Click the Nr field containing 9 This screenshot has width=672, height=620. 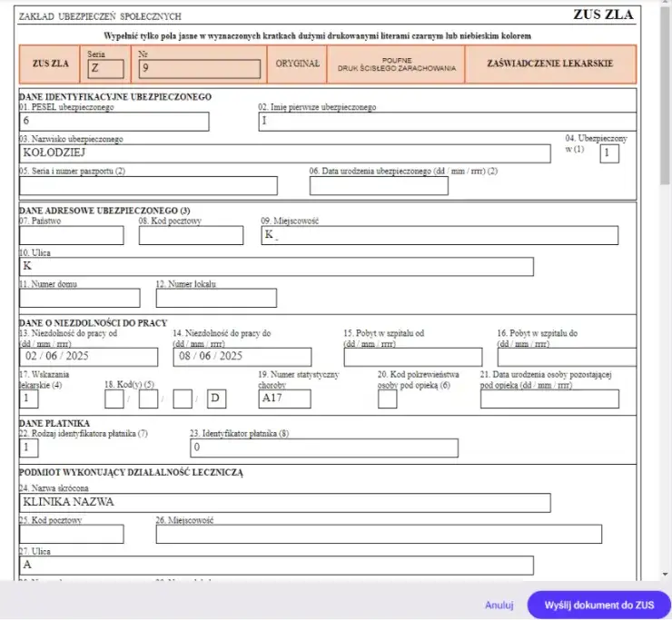click(x=199, y=69)
